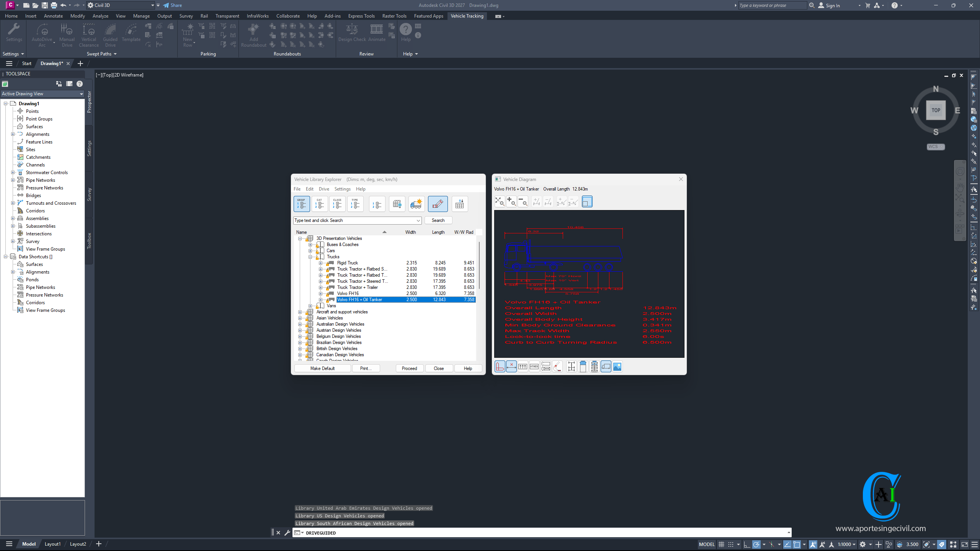Toggle GROUP sorting button in Library Explorer
Screen dimensions: 980x551
(302, 204)
